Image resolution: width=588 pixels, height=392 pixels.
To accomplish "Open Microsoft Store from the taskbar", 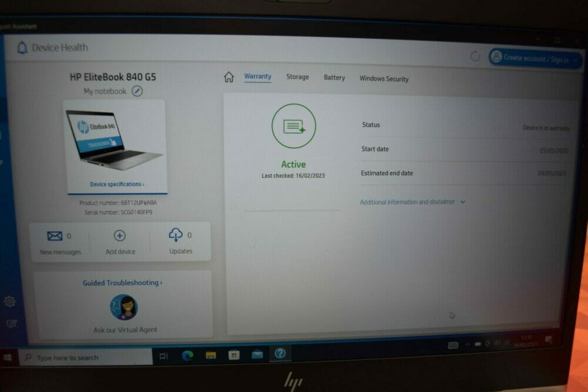I will point(234,354).
